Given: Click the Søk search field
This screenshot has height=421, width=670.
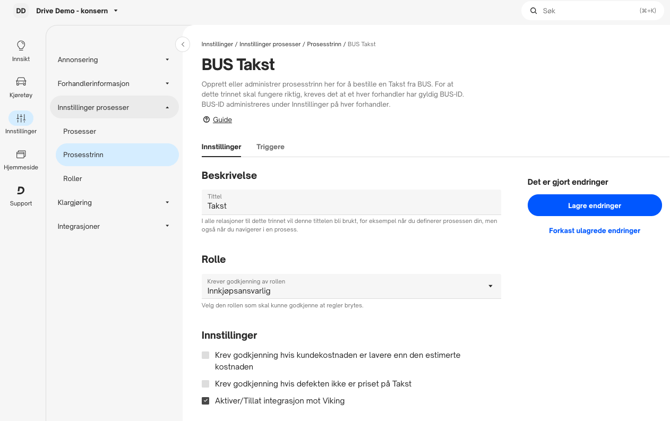Looking at the screenshot, I should pos(592,11).
